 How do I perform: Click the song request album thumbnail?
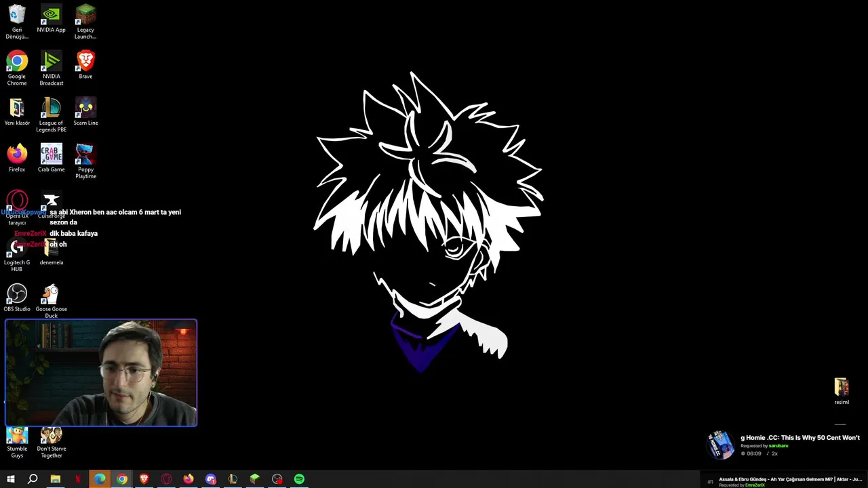720,445
